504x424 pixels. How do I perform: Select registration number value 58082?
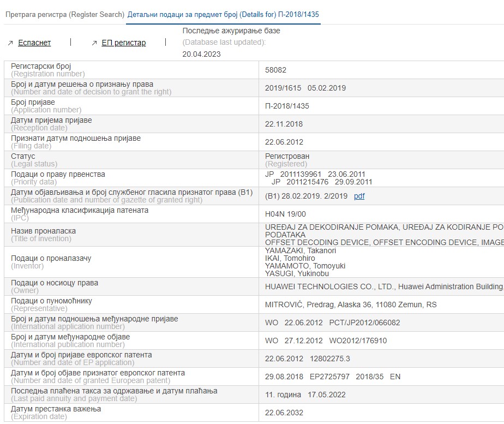coord(275,70)
